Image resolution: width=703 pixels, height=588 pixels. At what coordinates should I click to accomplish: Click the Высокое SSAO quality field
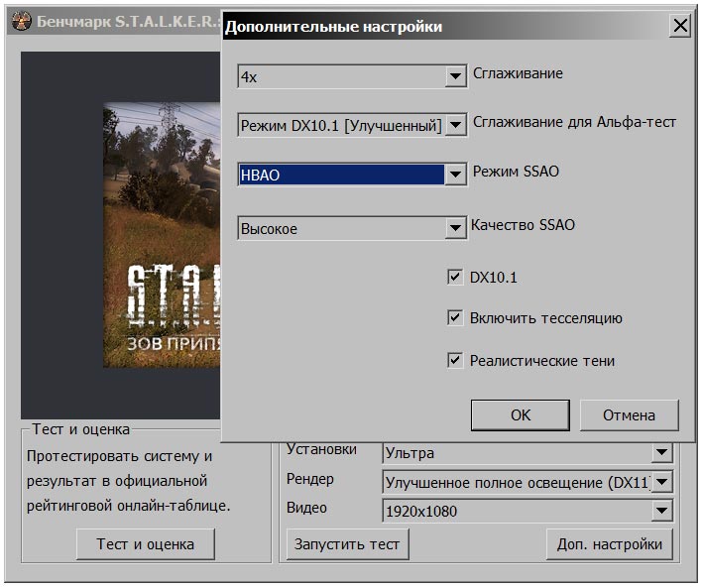pyautogui.click(x=339, y=229)
